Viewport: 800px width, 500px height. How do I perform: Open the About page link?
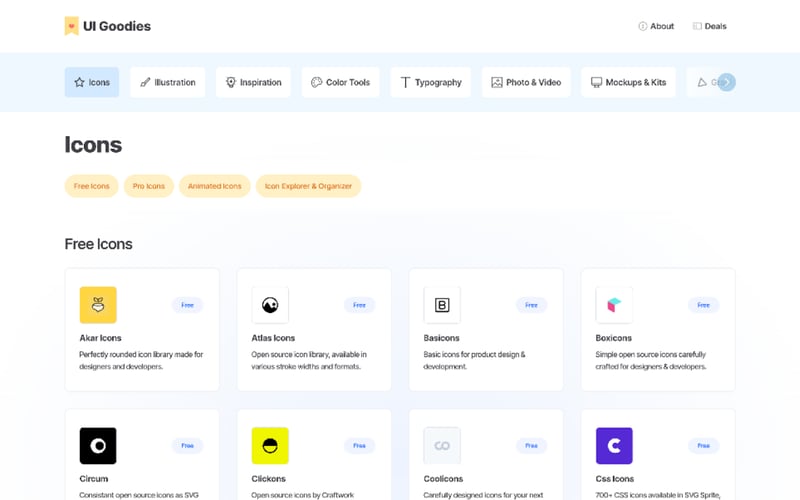click(656, 26)
